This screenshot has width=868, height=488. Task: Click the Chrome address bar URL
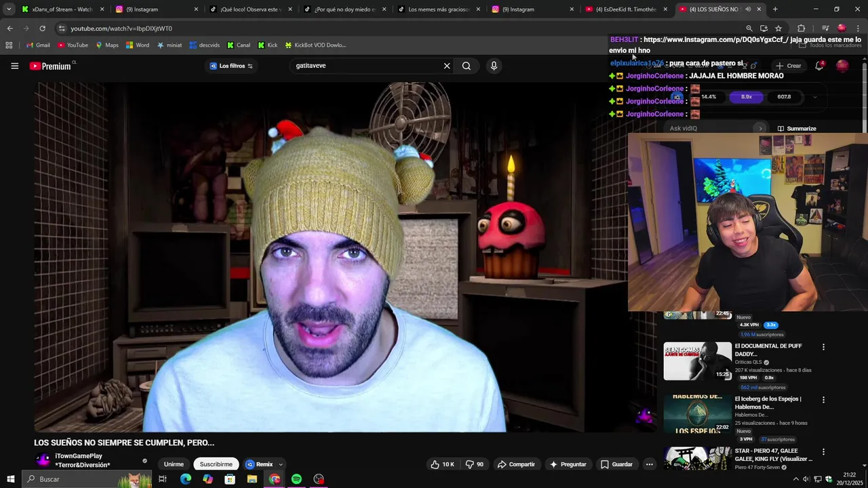tap(121, 28)
